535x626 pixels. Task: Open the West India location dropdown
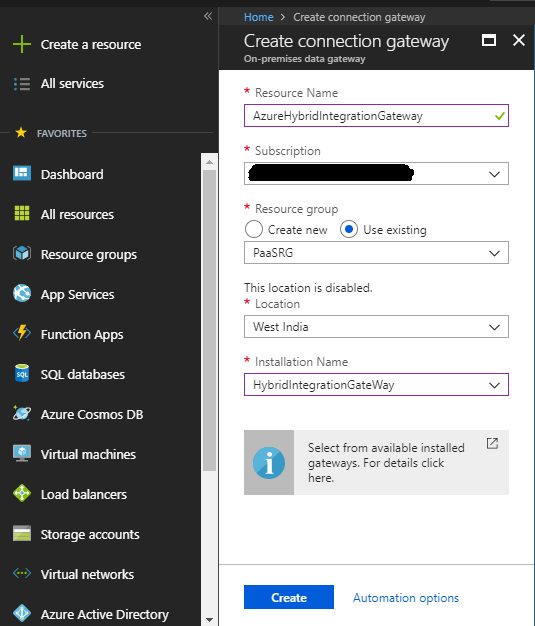click(x=376, y=327)
